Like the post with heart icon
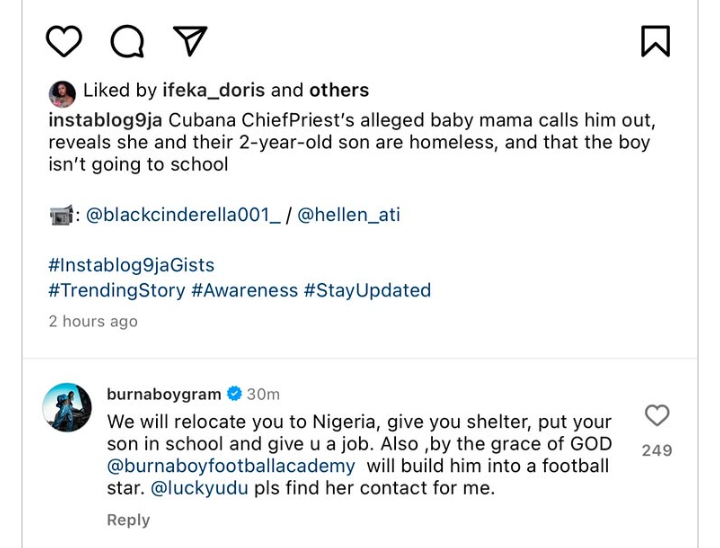 pyautogui.click(x=64, y=41)
